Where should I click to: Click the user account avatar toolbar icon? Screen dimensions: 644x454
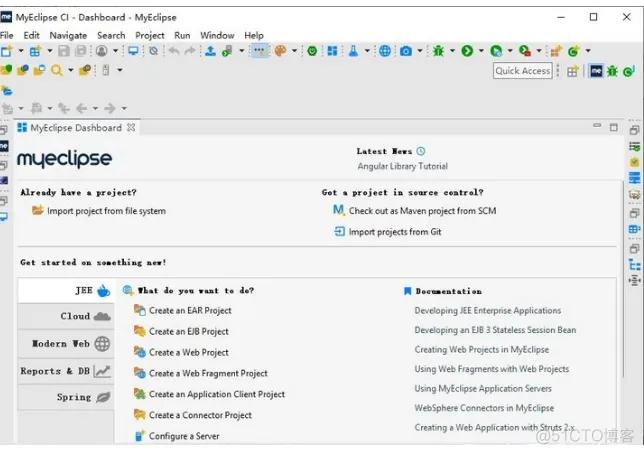101,51
